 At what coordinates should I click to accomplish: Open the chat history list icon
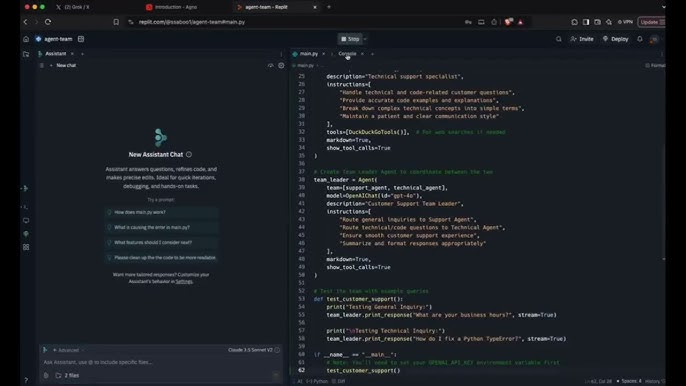(42, 65)
